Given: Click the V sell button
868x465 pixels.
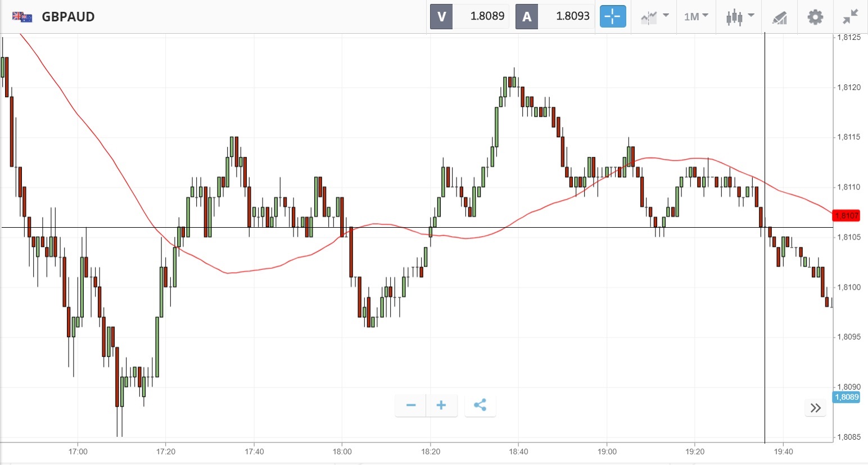Looking at the screenshot, I should [441, 16].
